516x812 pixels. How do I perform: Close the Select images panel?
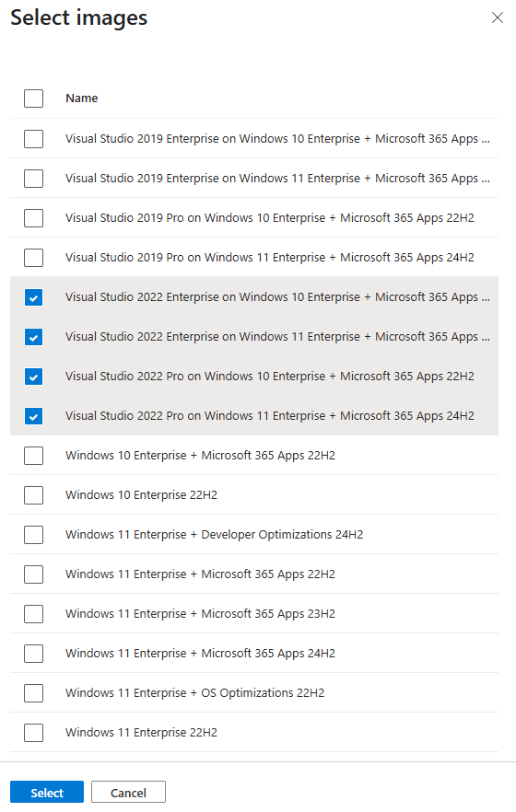[498, 17]
